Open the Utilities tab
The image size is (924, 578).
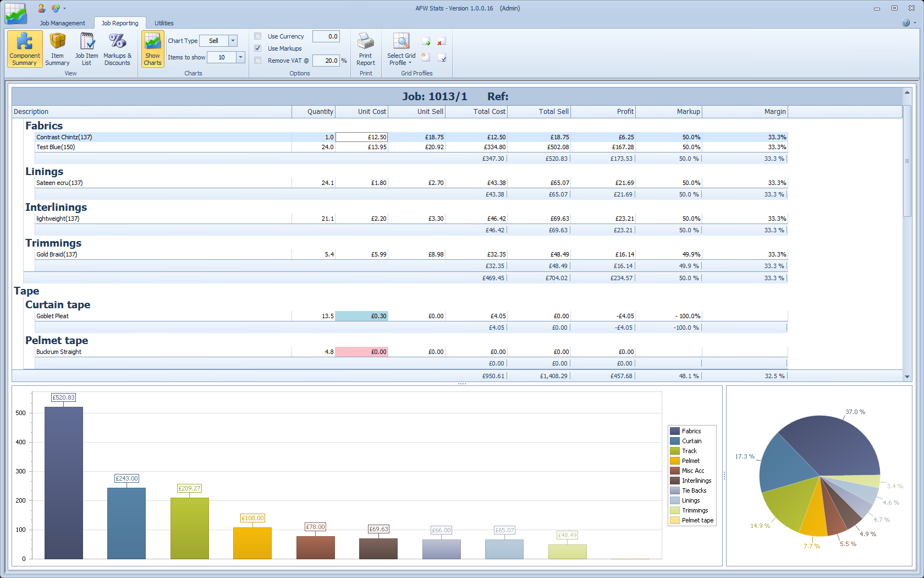(x=164, y=23)
